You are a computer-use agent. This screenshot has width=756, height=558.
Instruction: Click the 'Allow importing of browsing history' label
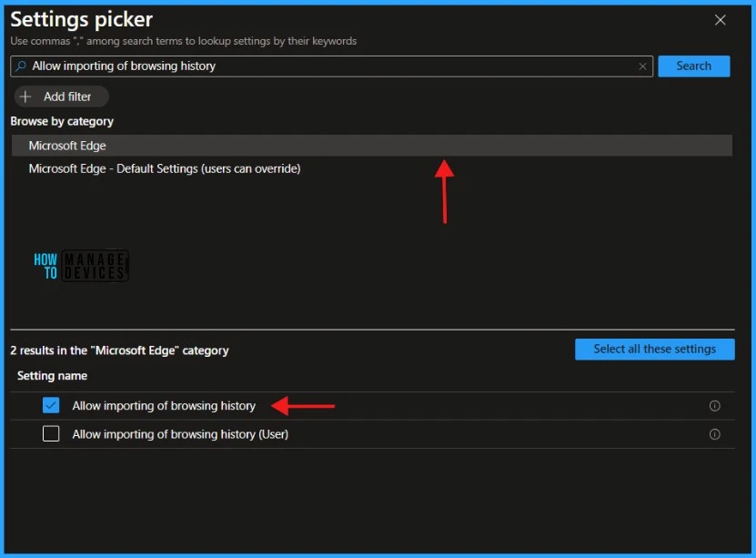(164, 406)
